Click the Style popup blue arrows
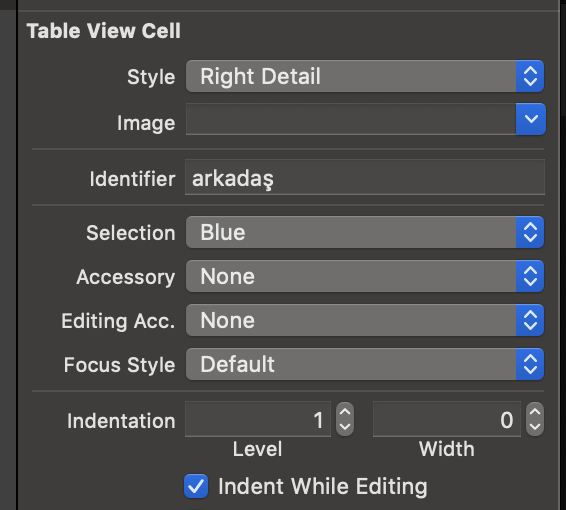This screenshot has width=566, height=510. pos(530,76)
